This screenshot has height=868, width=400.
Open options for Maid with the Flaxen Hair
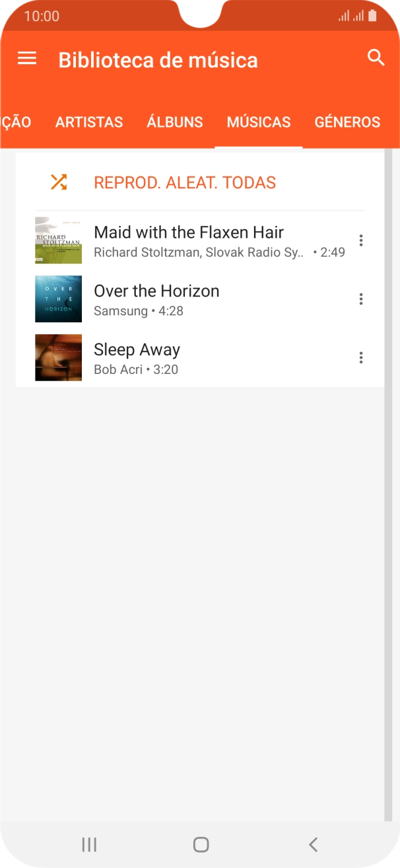[360, 240]
